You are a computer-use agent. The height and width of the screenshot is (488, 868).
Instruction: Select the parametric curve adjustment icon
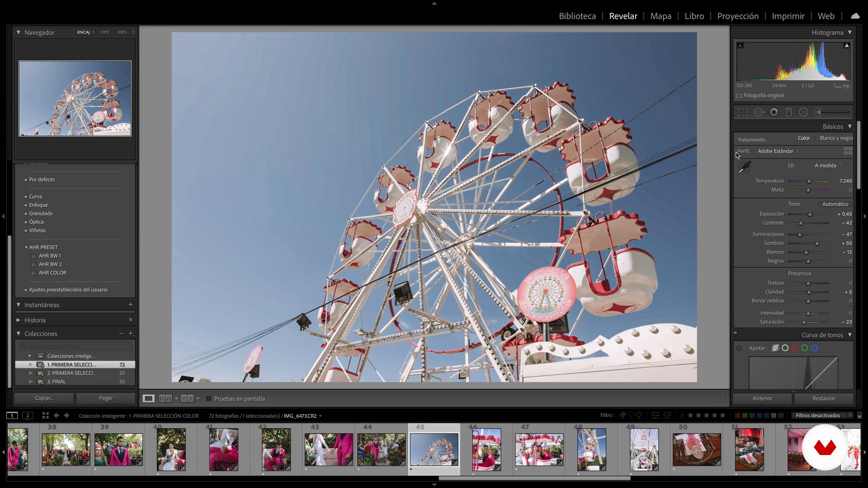775,348
